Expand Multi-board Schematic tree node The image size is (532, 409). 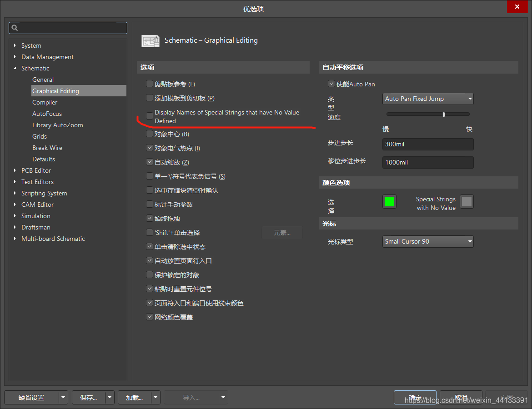[15, 239]
